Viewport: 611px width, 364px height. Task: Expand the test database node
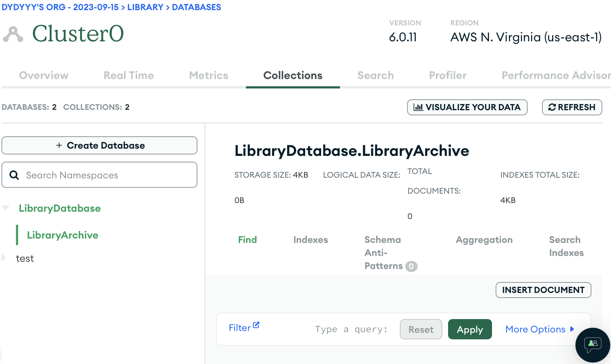pyautogui.click(x=4, y=258)
